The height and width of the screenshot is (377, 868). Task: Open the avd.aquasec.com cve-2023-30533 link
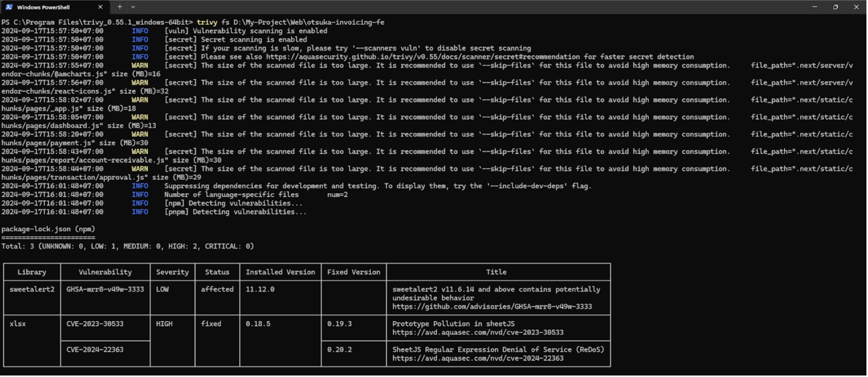478,332
